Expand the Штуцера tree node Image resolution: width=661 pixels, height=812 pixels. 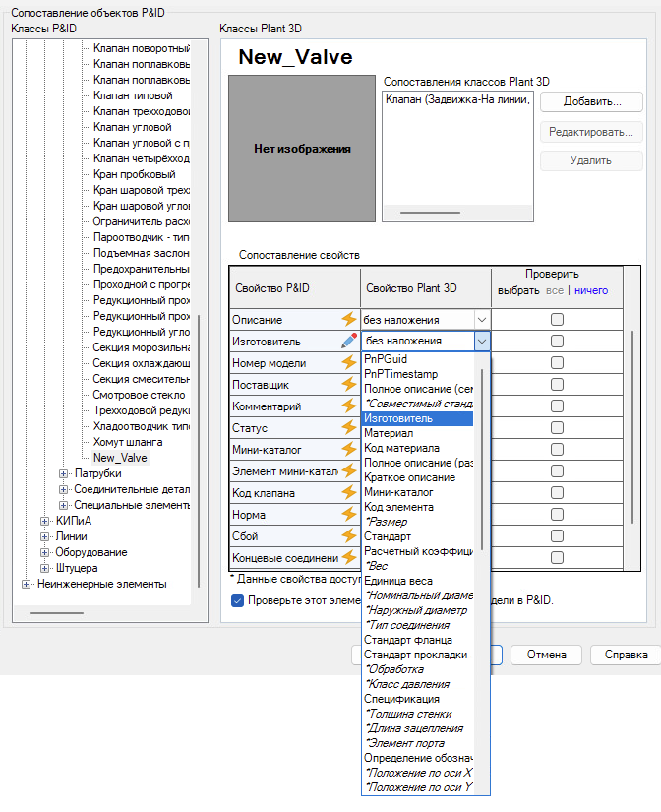(44, 568)
